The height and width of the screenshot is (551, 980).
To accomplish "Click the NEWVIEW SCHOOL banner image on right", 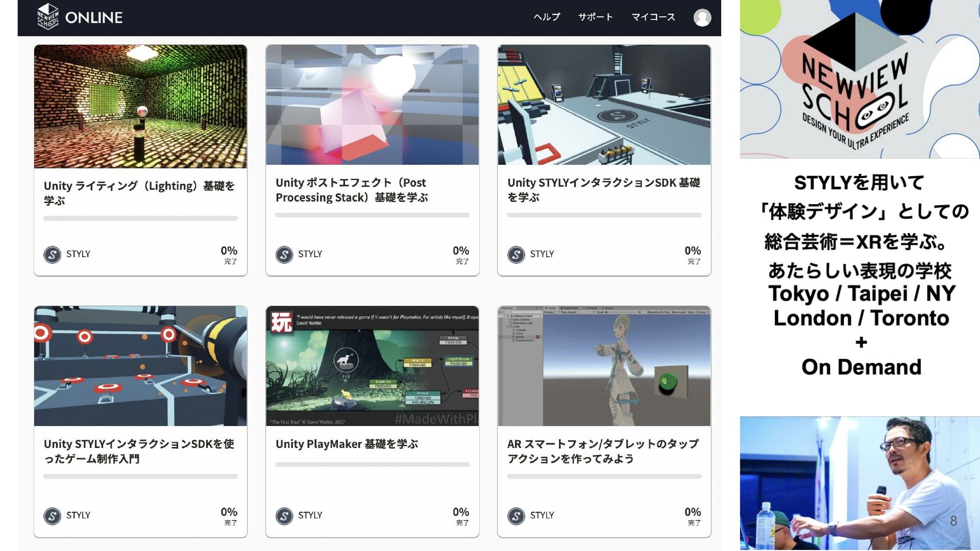I will (x=860, y=79).
